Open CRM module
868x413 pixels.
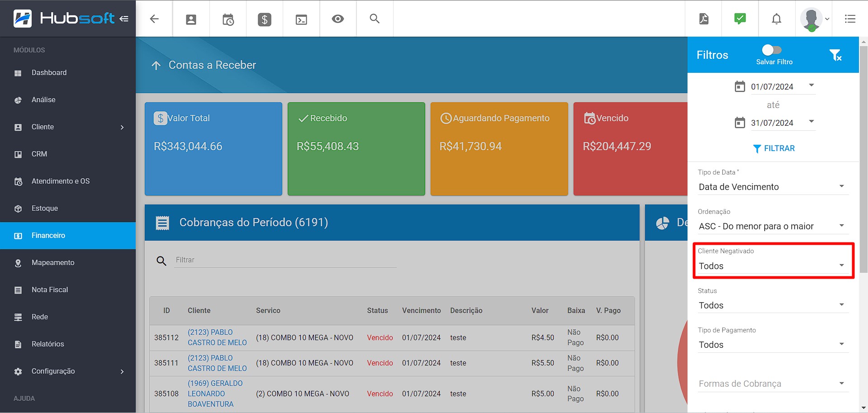[x=68, y=154]
